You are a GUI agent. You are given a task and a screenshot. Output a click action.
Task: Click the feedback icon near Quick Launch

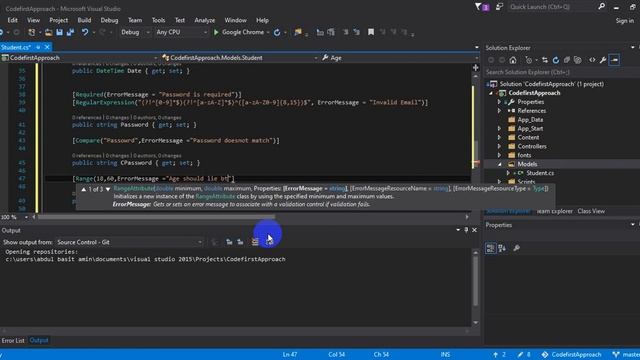click(x=499, y=7)
